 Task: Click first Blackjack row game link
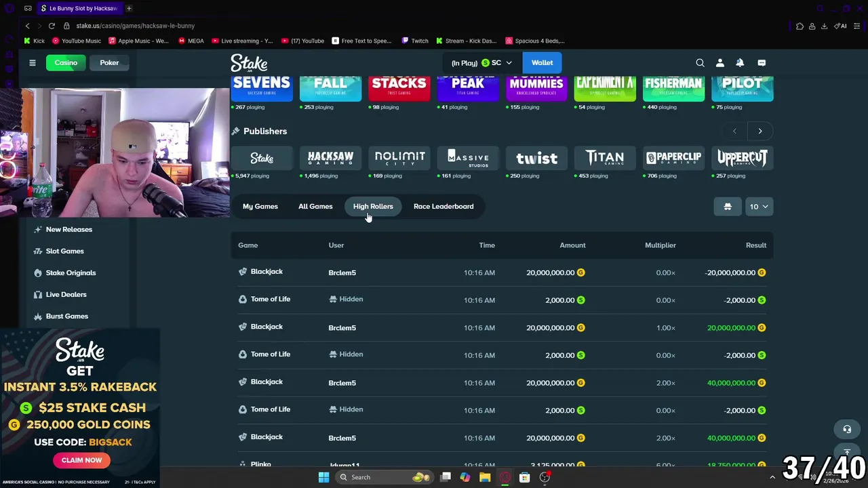[x=267, y=272]
